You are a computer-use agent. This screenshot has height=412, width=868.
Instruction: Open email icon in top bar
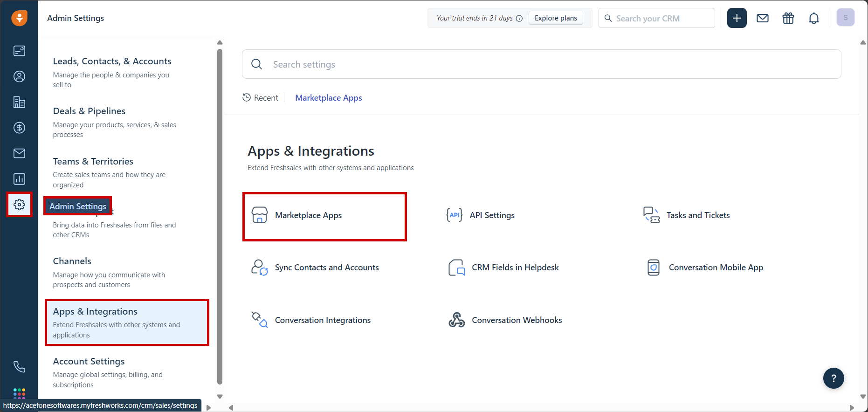pos(763,18)
